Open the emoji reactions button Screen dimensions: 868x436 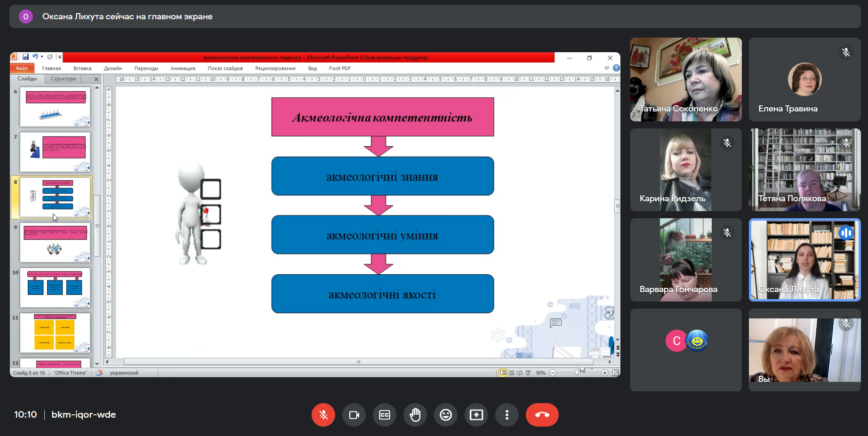pos(446,415)
